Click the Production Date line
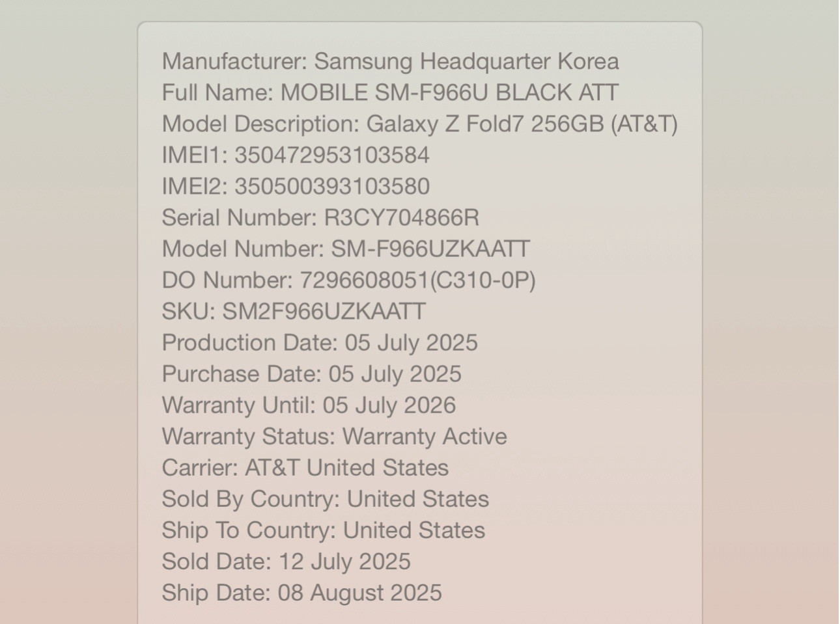This screenshot has width=840, height=624. pos(319,343)
